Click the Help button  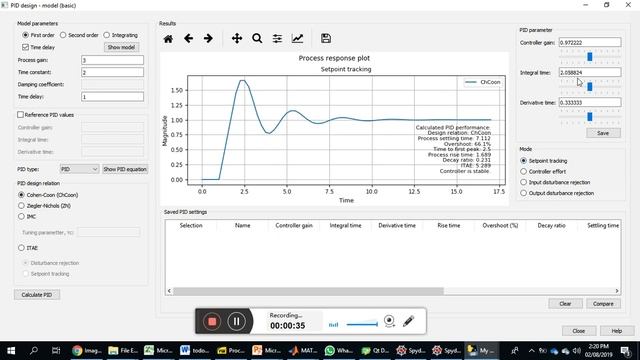coord(617,331)
